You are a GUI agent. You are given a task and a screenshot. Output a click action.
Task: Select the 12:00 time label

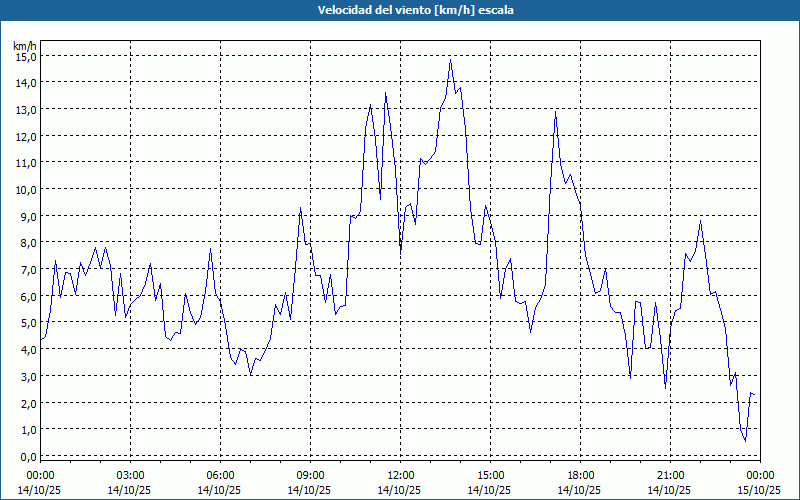400,475
